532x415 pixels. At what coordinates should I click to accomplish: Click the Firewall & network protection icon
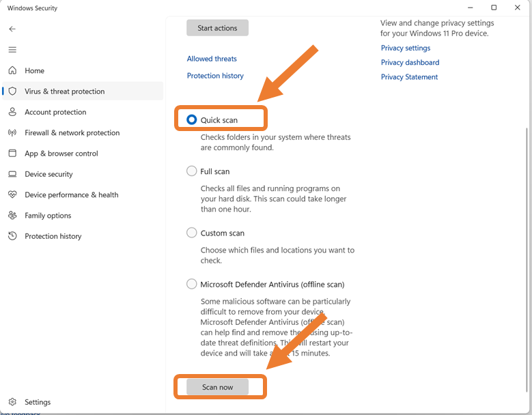[x=12, y=133]
